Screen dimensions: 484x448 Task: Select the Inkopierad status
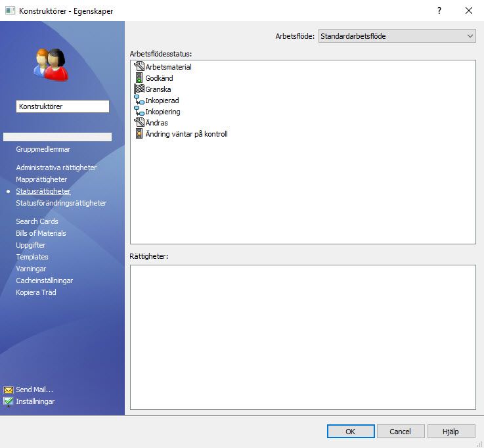tap(162, 101)
